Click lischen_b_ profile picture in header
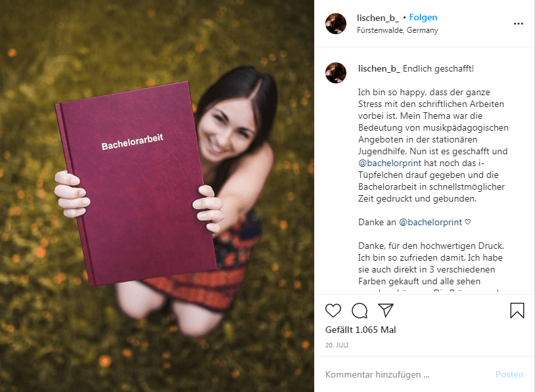 336,24
